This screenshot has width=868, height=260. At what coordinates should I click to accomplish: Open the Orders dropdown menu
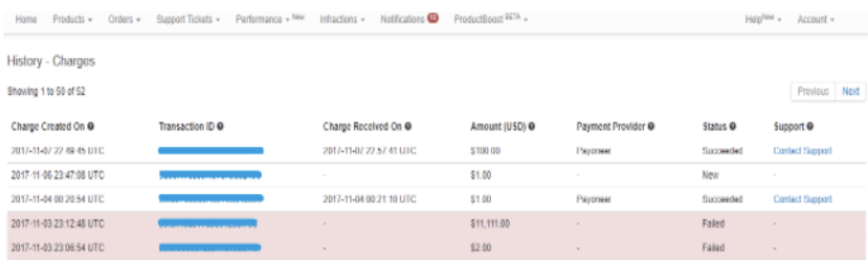(x=124, y=20)
